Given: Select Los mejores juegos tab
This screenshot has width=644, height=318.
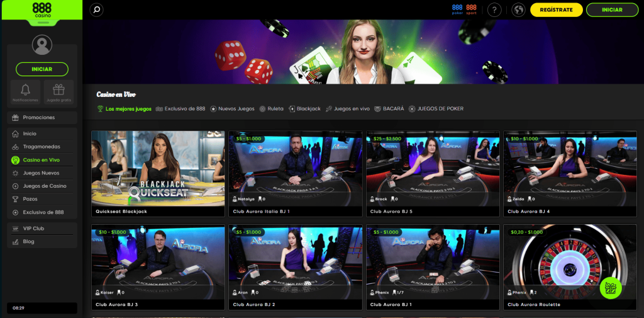Looking at the screenshot, I should pos(125,109).
